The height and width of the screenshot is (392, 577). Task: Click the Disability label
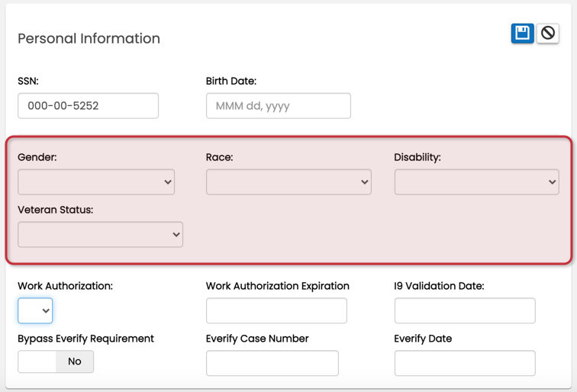click(x=417, y=157)
